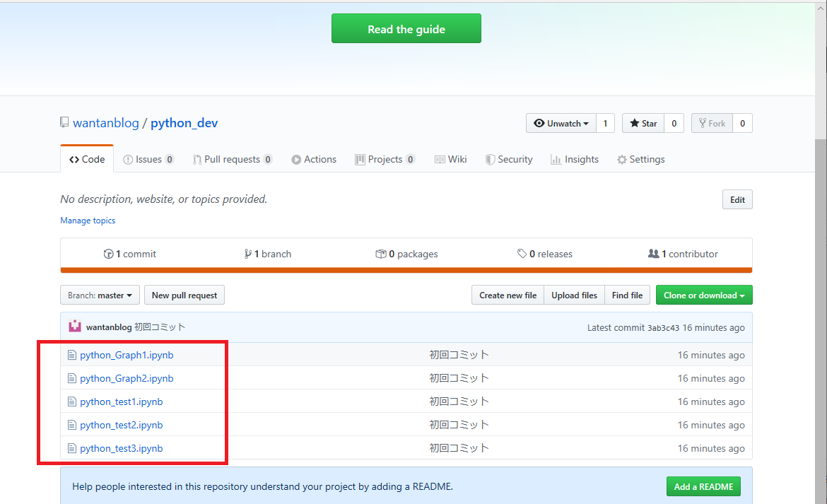This screenshot has height=504, width=827.
Task: Click file icon beside python_test3.ipynb
Action: coord(71,448)
